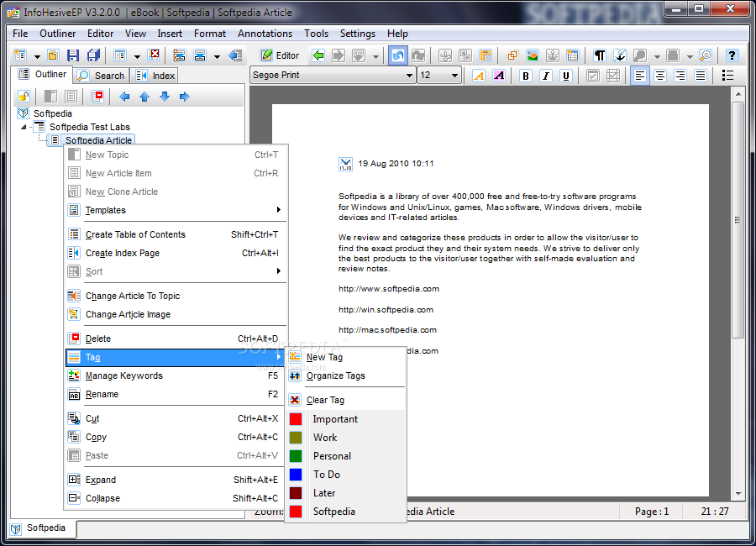Screen dimensions: 756x546
Task: Click the blue Undo arrow icon
Action: pos(398,55)
